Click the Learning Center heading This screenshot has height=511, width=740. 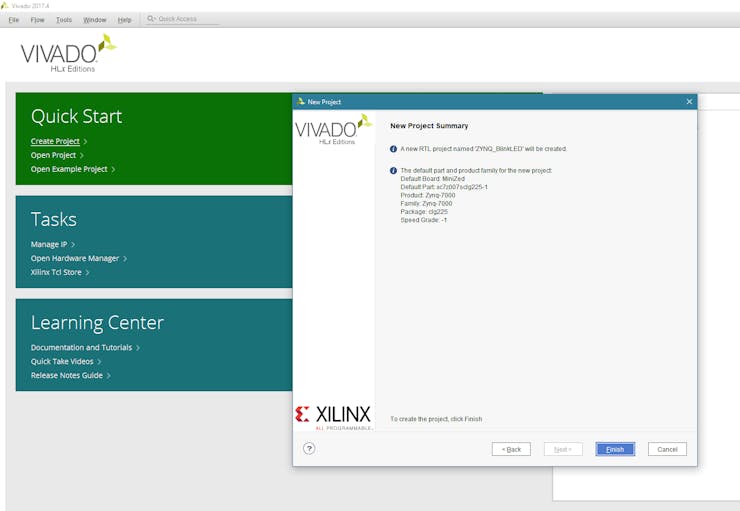[x=97, y=323]
